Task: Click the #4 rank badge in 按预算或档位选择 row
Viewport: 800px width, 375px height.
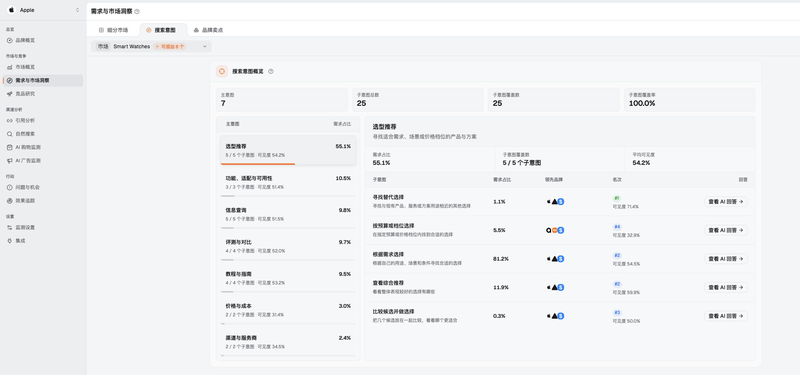Action: [x=617, y=227]
